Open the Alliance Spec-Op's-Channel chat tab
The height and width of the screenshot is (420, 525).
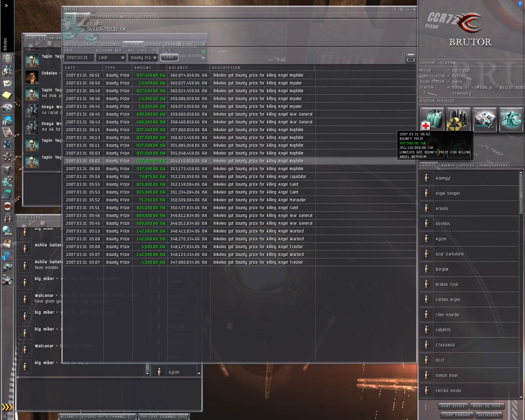[x=97, y=417]
